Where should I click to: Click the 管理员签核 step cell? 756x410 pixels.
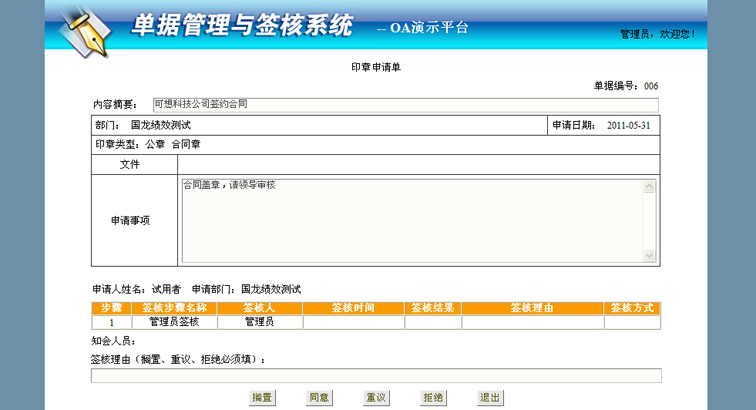(x=174, y=322)
